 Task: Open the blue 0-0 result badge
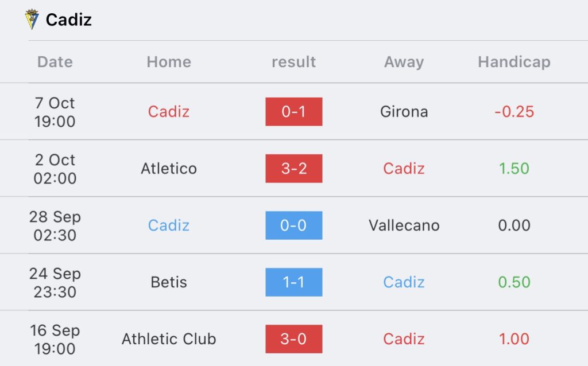tap(293, 225)
